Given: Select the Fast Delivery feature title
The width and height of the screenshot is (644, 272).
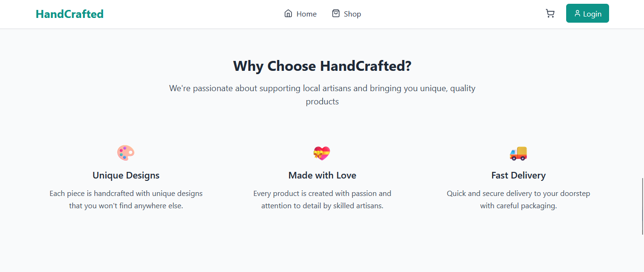Looking at the screenshot, I should [518, 175].
